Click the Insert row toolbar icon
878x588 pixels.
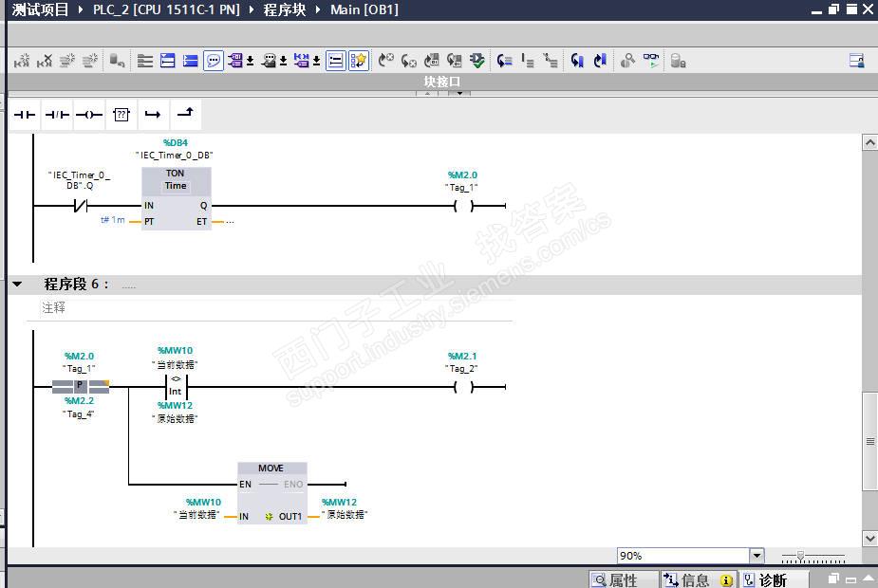click(67, 61)
